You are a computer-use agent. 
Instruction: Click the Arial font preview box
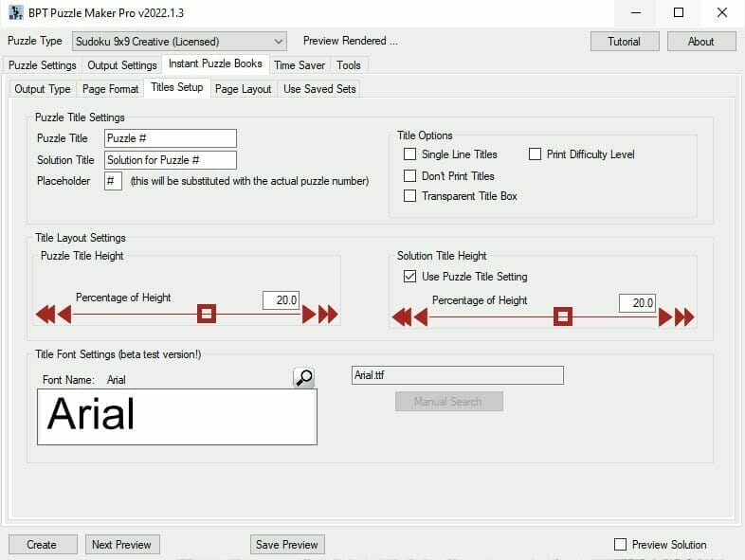click(176, 417)
